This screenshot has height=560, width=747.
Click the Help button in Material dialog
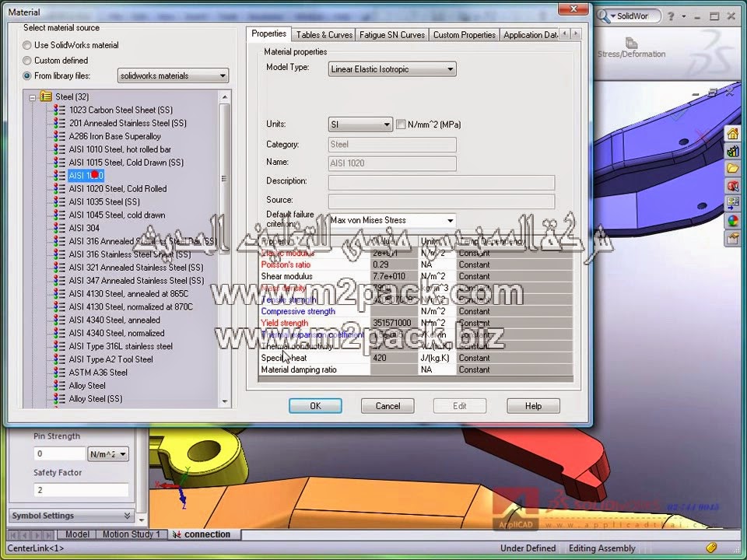[x=533, y=406]
